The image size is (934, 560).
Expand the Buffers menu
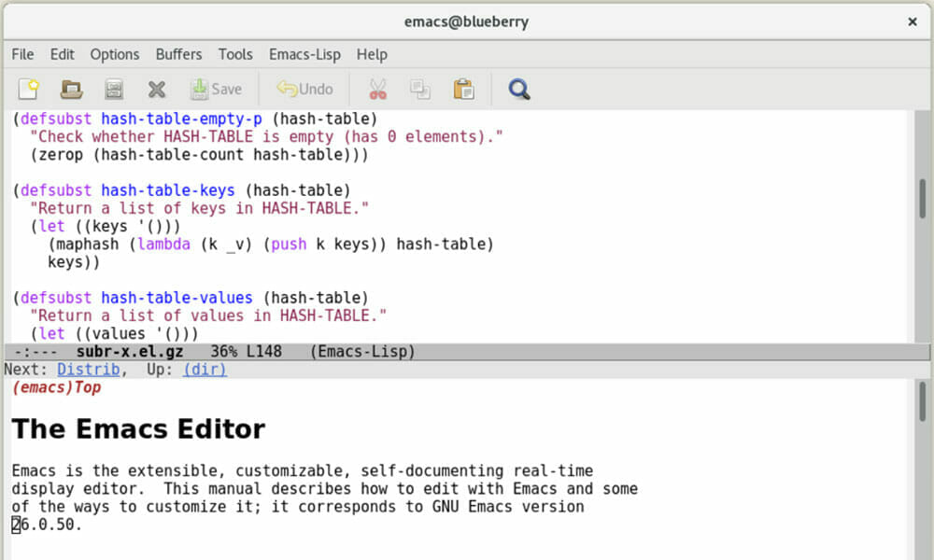click(x=178, y=54)
